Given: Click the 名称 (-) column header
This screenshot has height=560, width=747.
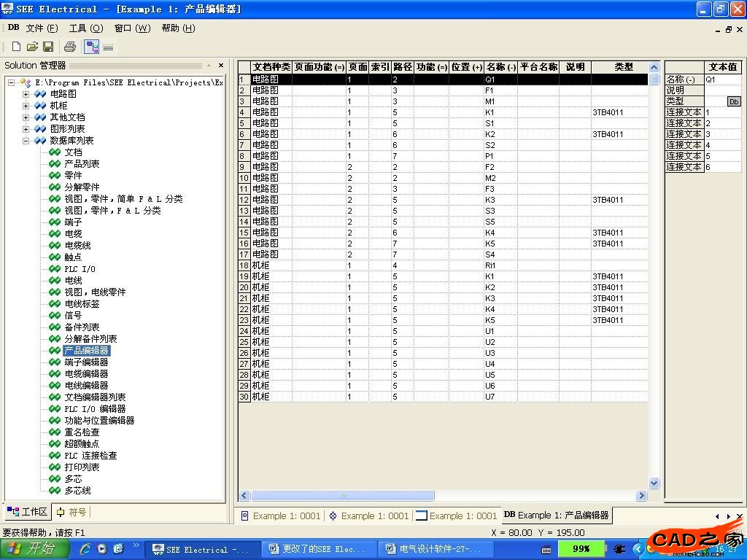Looking at the screenshot, I should 500,67.
